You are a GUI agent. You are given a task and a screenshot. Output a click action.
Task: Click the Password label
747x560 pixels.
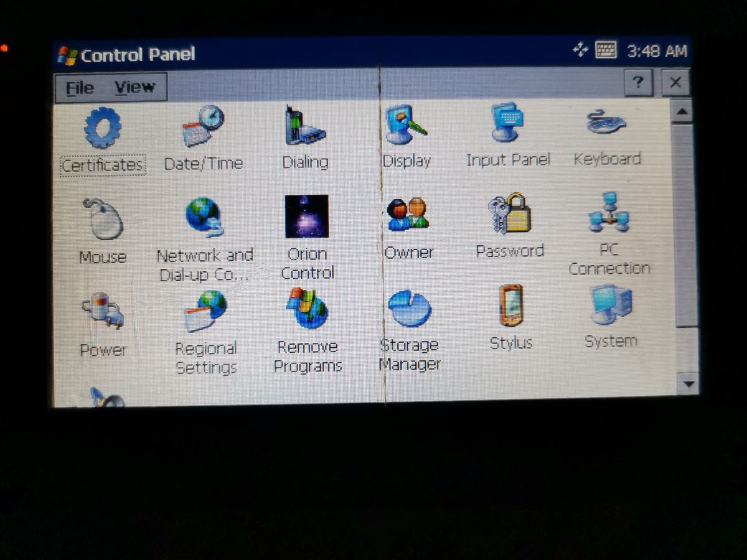pos(510,251)
